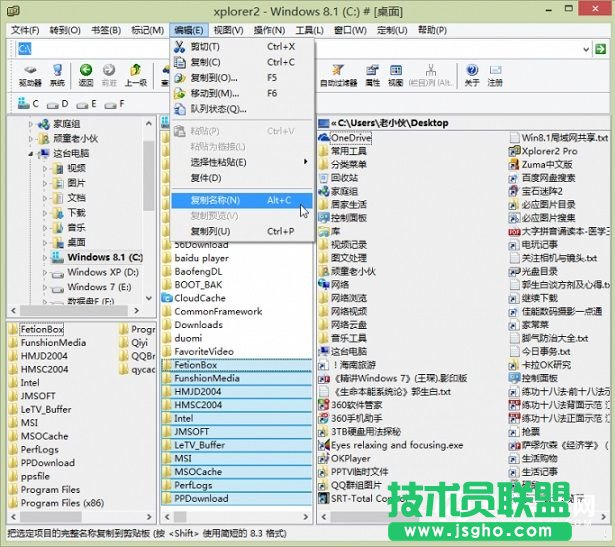Image resolution: width=615 pixels, height=547 pixels.
Task: Select PPDownload in middle pane
Action: (x=237, y=498)
